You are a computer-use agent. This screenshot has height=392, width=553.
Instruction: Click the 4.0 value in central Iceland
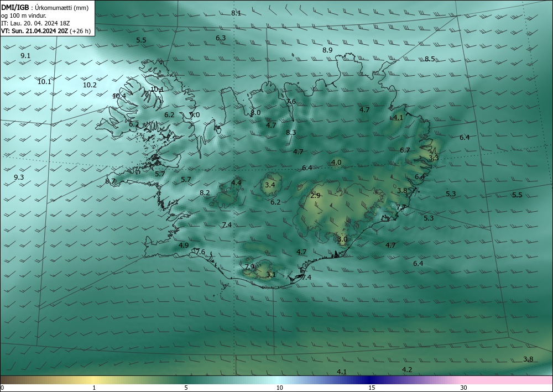pyautogui.click(x=336, y=162)
